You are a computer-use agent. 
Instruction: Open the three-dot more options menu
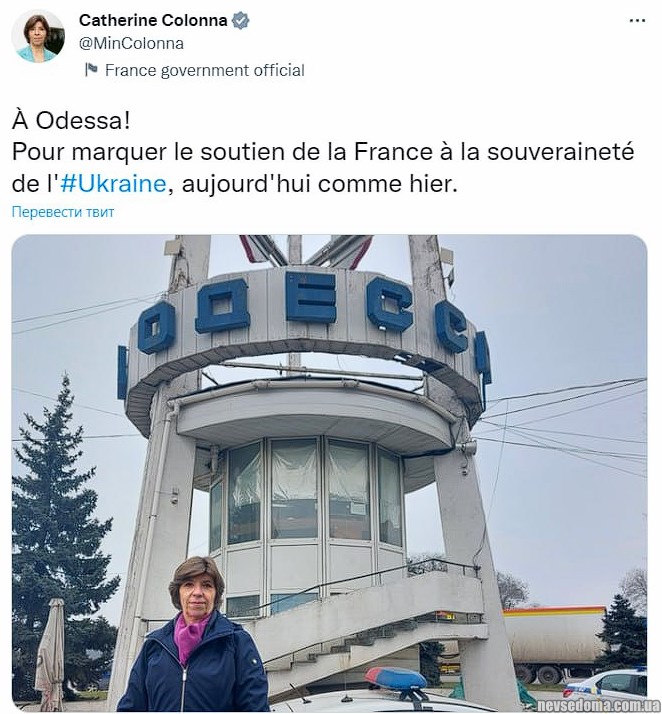[x=637, y=20]
